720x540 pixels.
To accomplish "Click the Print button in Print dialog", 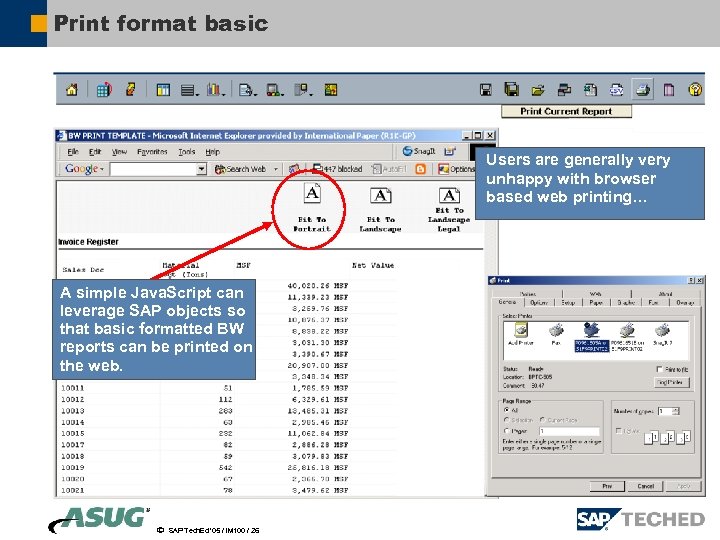I will click(607, 486).
